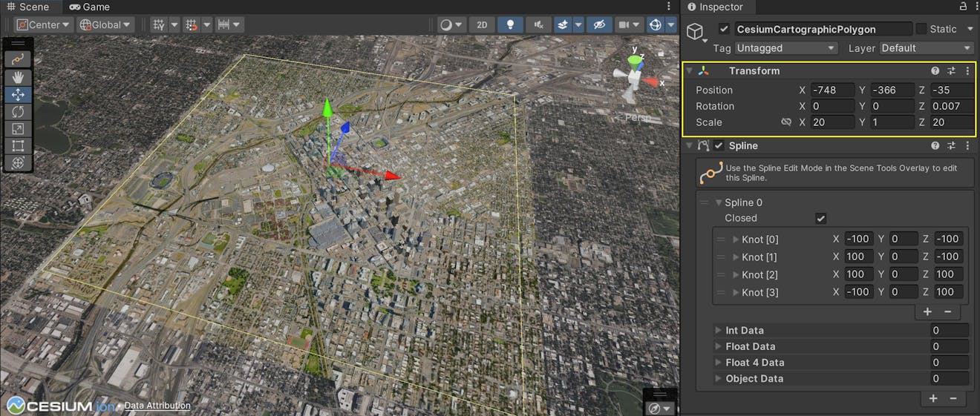Pick the combined Transform tool
The height and width of the screenshot is (416, 980).
click(x=17, y=162)
